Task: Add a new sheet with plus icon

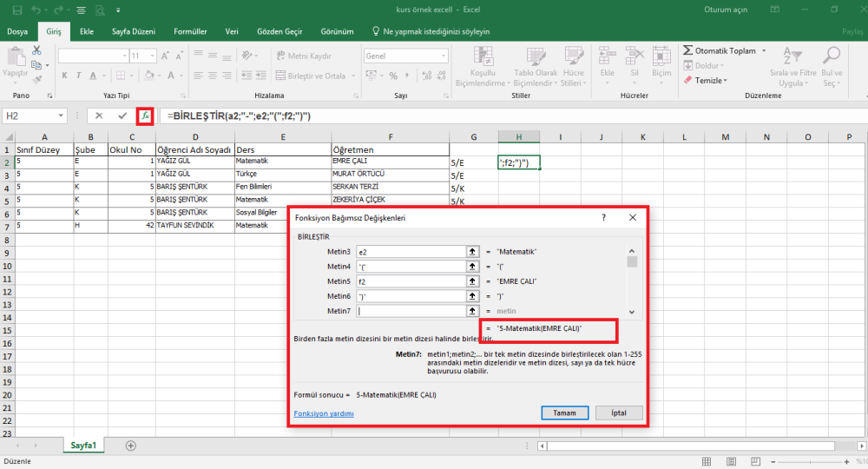Action: pos(131,446)
